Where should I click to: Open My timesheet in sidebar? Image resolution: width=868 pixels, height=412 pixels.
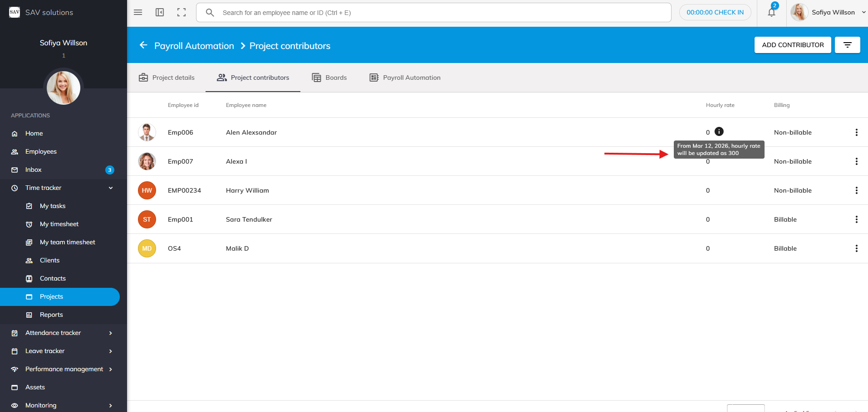[x=59, y=224]
